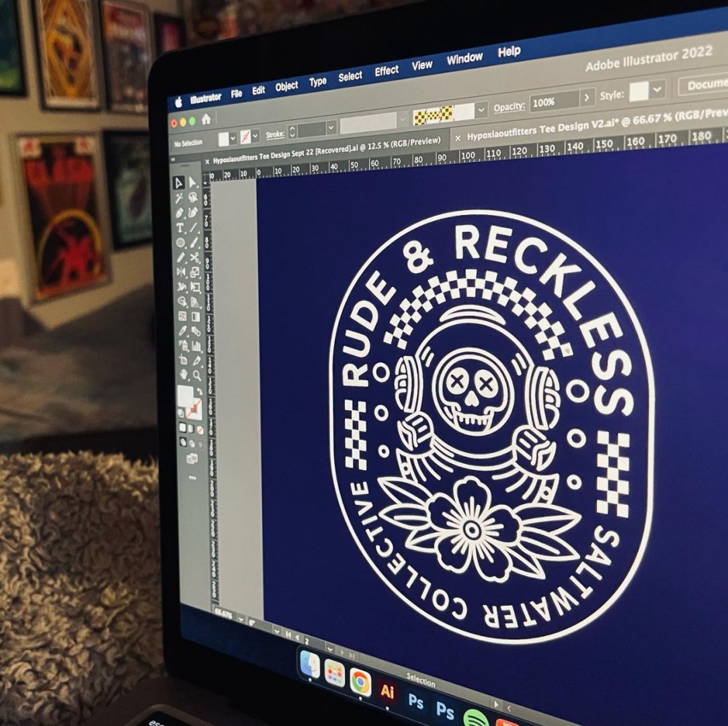Activate the Scissors tool
This screenshot has height=726, width=728.
coord(194,257)
